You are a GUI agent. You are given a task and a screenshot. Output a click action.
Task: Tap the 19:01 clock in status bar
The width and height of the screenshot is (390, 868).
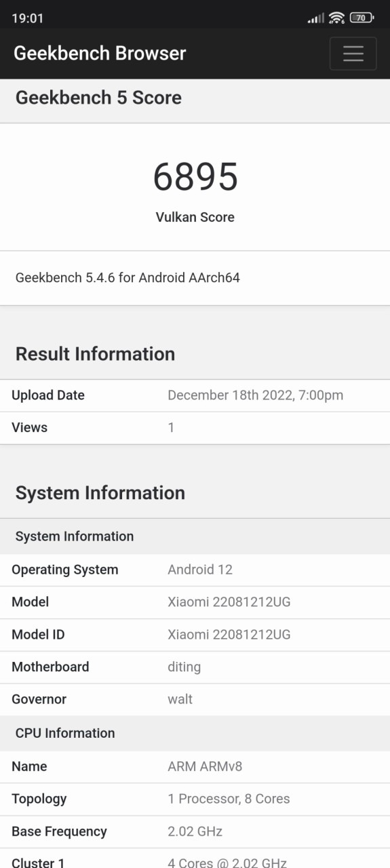[28, 18]
